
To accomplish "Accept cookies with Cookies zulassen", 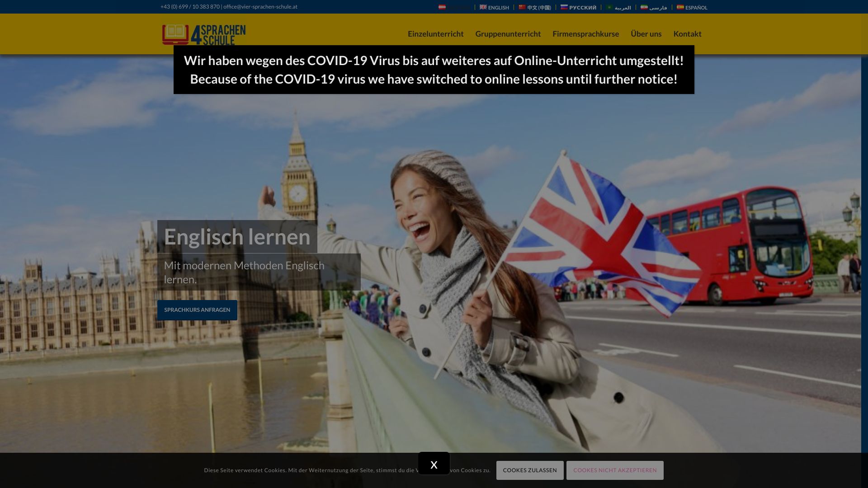I will [x=529, y=470].
